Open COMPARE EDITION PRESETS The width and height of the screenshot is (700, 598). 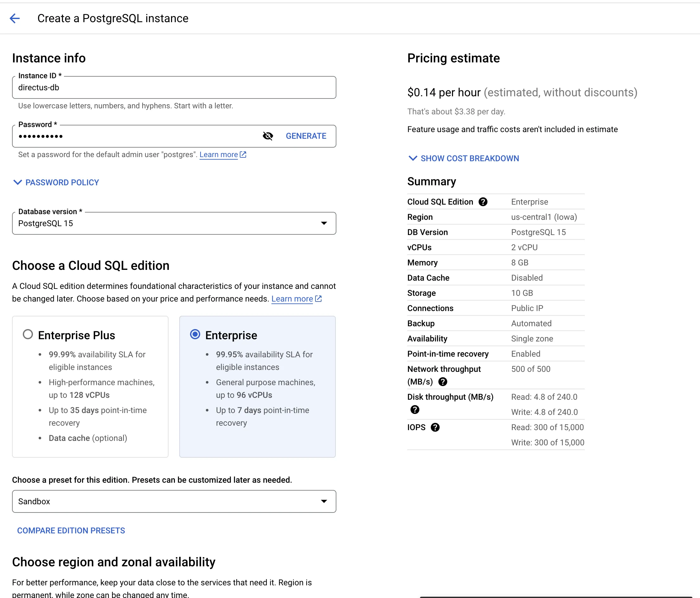coord(71,530)
